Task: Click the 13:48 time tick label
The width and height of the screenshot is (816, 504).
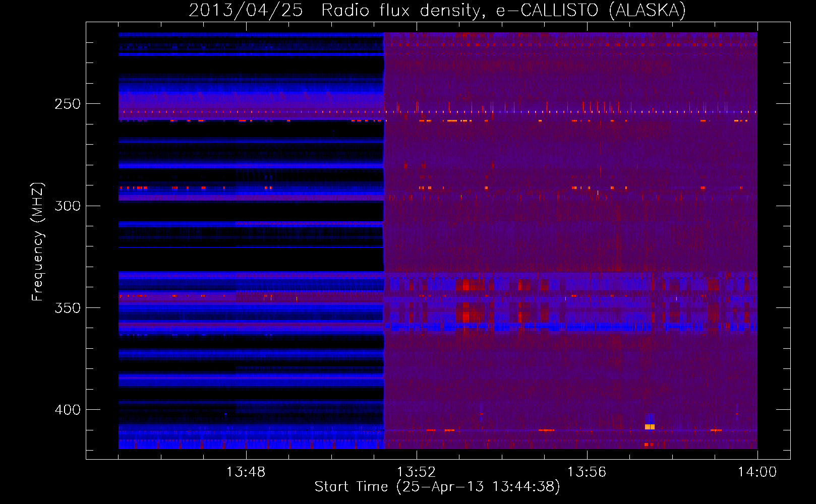Action: click(x=246, y=472)
